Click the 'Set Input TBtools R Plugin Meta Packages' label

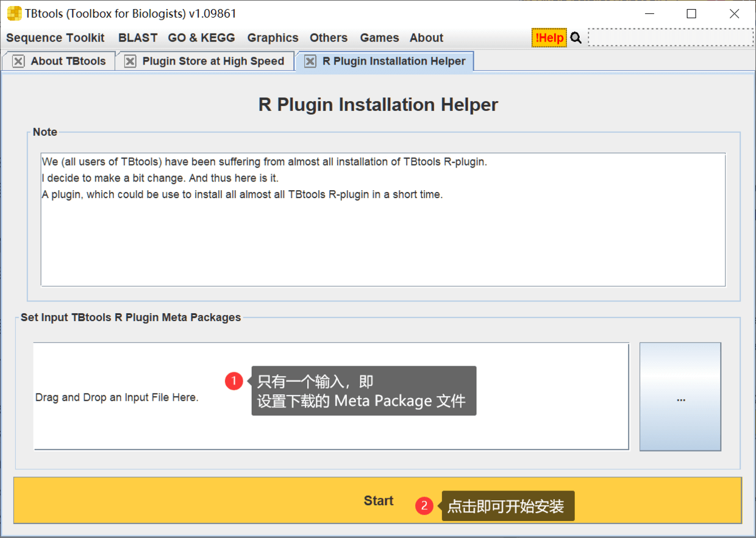point(131,317)
